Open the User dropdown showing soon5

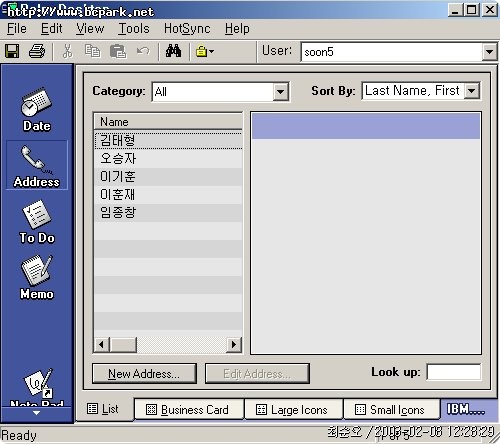[489, 52]
